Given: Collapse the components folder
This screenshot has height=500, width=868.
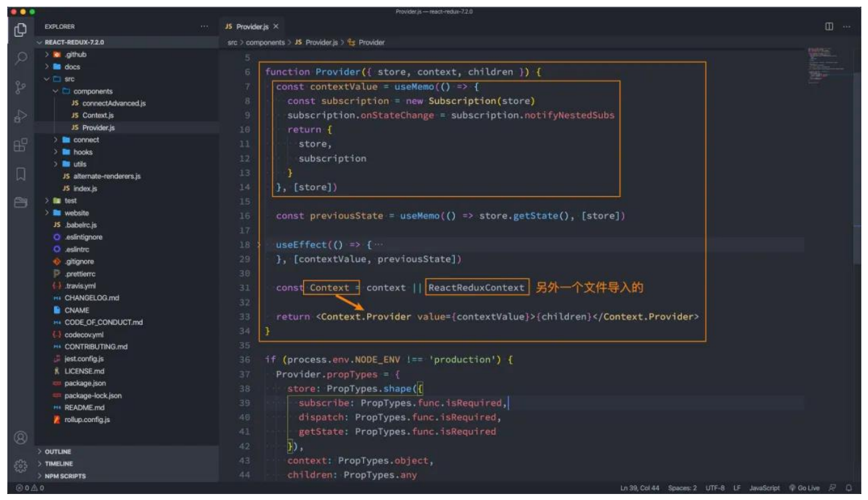Looking at the screenshot, I should click(x=128, y=91).
